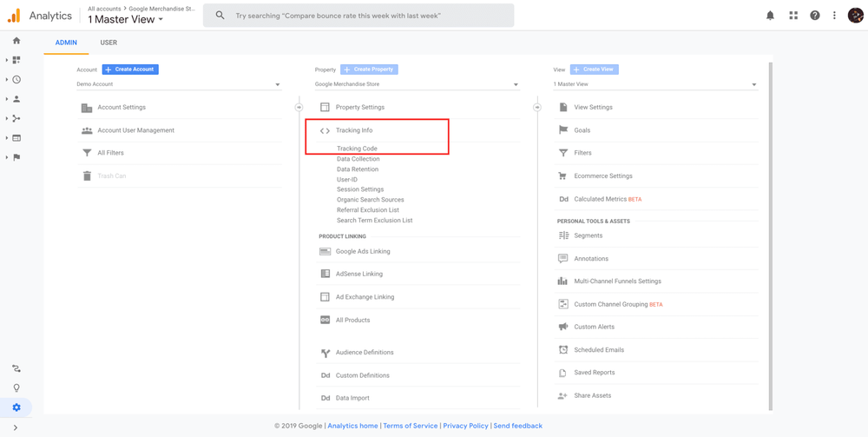Open the Audience person icon in sidebar
868x437 pixels.
tap(16, 98)
